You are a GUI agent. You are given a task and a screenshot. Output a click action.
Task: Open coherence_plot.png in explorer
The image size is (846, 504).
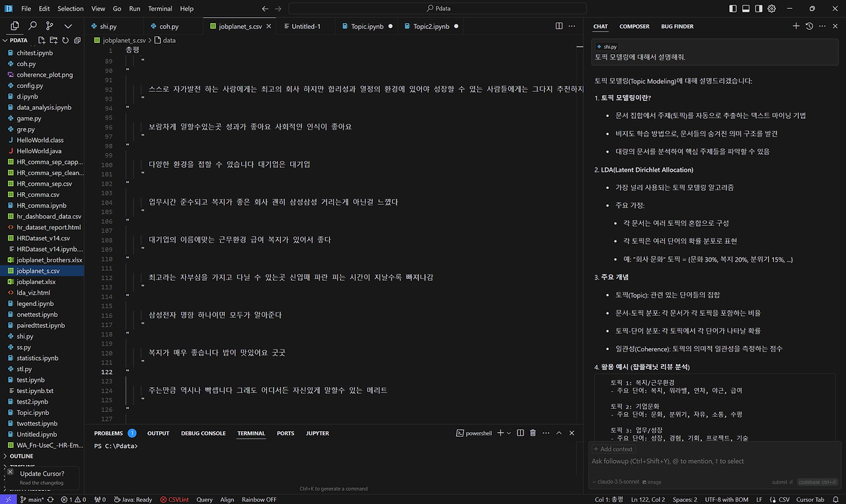tap(45, 75)
